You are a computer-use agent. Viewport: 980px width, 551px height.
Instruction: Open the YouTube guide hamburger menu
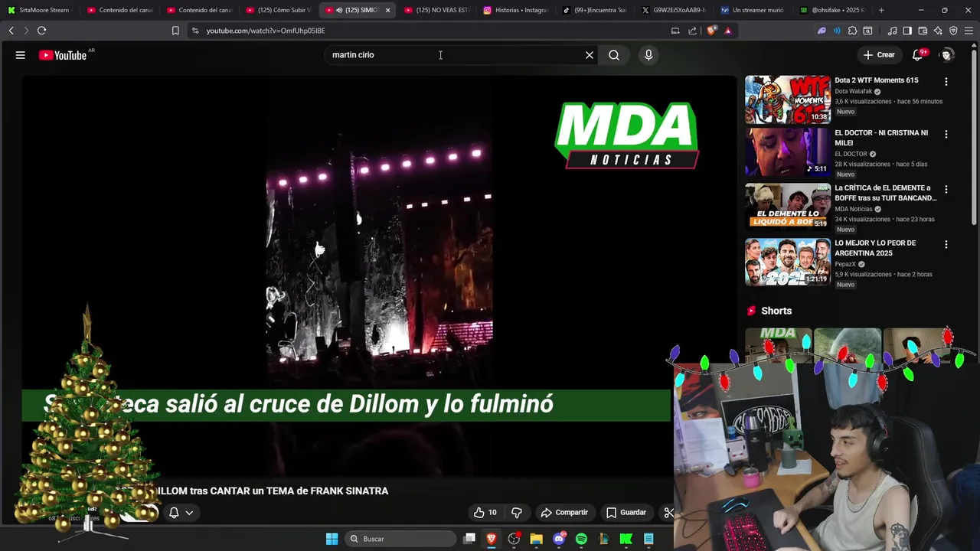[x=21, y=55]
